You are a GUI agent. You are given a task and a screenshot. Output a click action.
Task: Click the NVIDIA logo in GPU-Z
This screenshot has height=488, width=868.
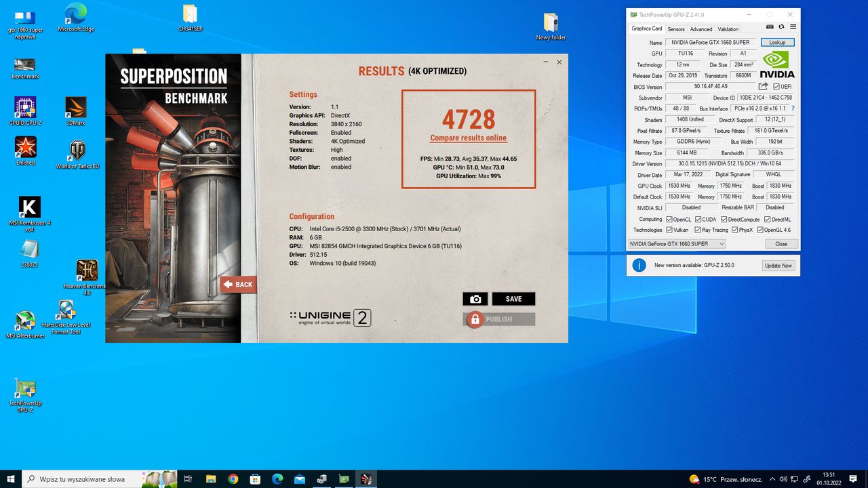777,64
